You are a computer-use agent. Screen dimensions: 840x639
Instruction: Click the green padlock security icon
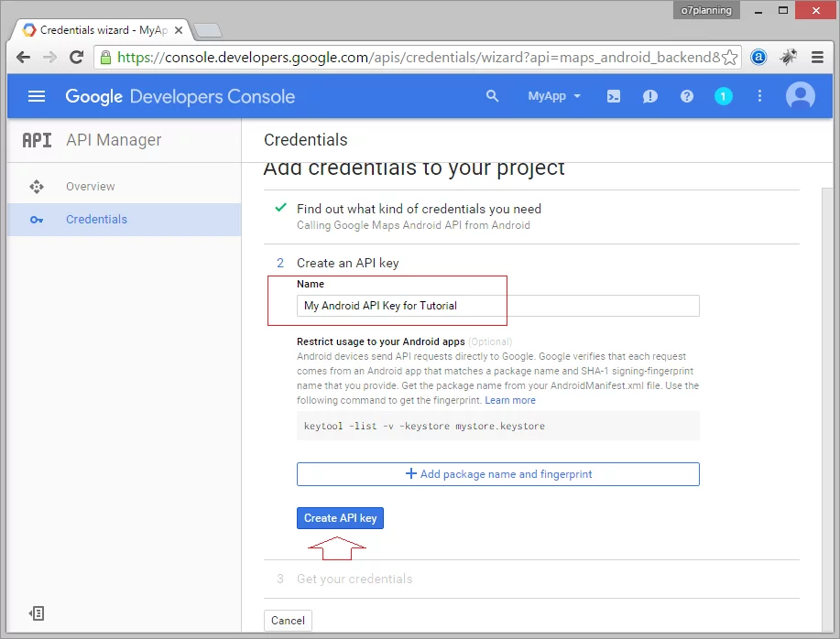point(105,58)
